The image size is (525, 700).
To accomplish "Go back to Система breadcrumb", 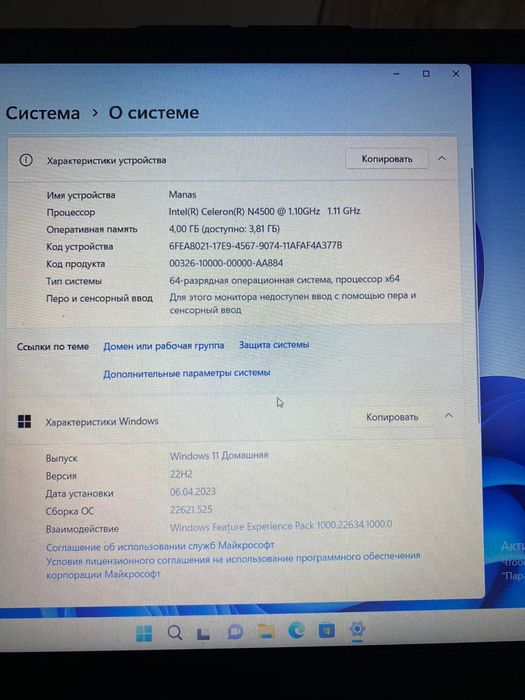I will click(42, 113).
